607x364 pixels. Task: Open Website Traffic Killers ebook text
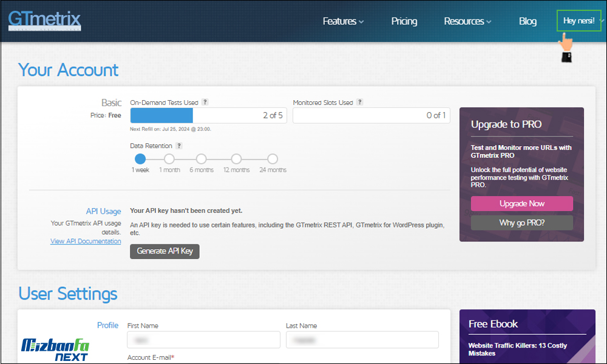coord(518,349)
